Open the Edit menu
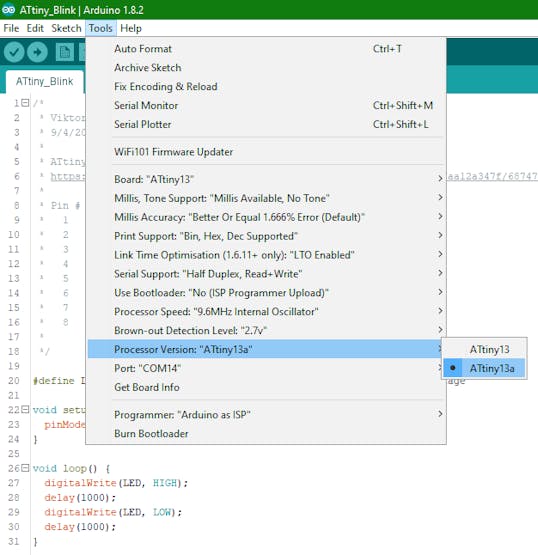This screenshot has height=555, width=538. coord(35,28)
